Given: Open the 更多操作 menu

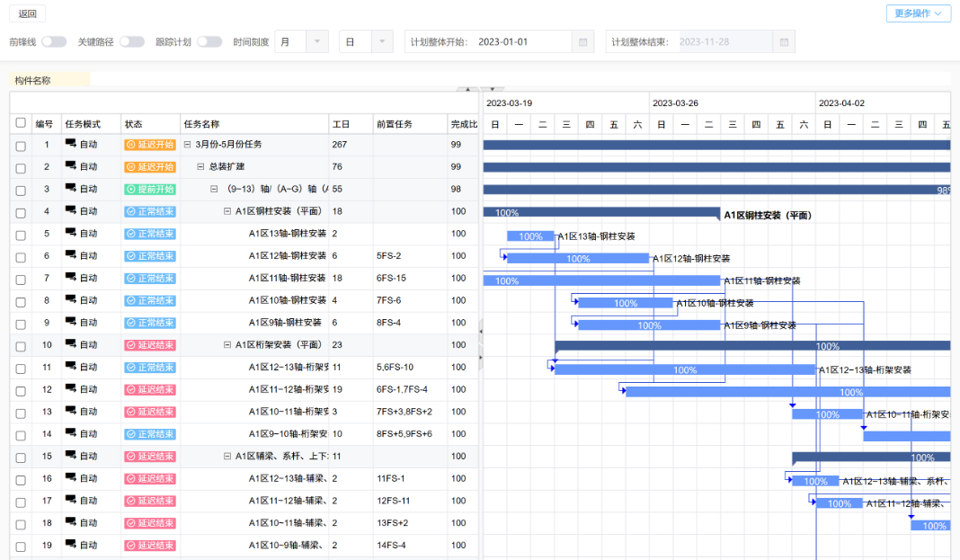Looking at the screenshot, I should 918,13.
